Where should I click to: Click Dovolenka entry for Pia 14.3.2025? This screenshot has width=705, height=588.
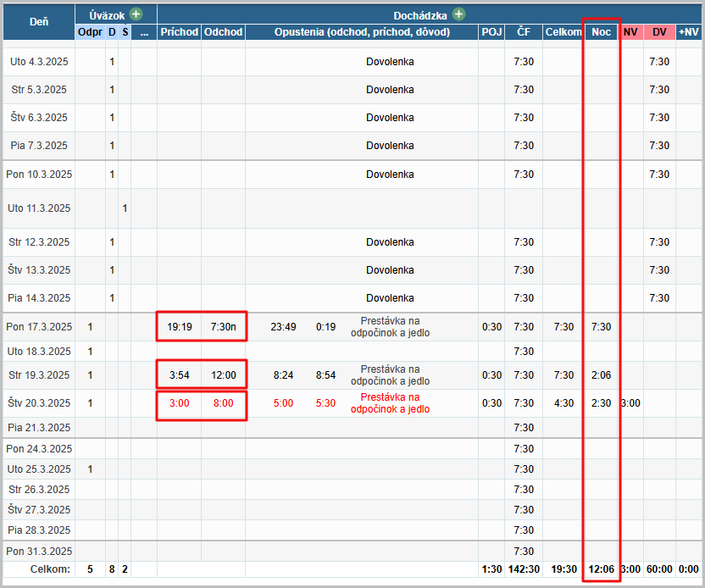click(x=390, y=298)
